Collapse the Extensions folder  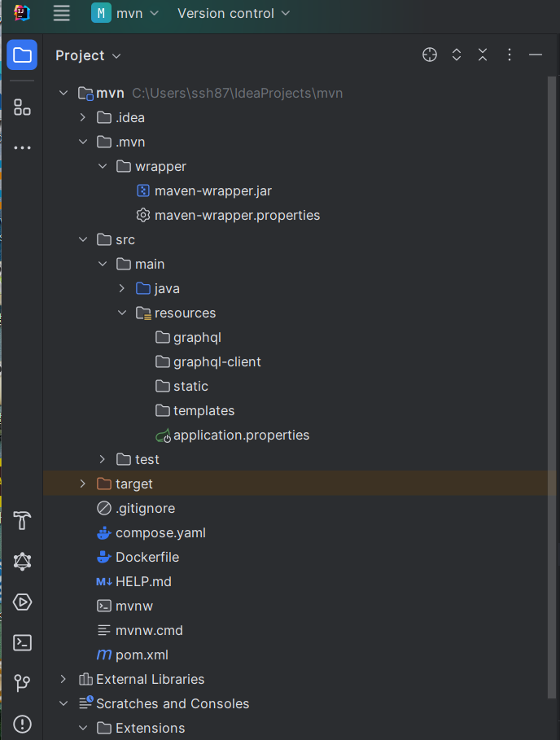coord(83,729)
